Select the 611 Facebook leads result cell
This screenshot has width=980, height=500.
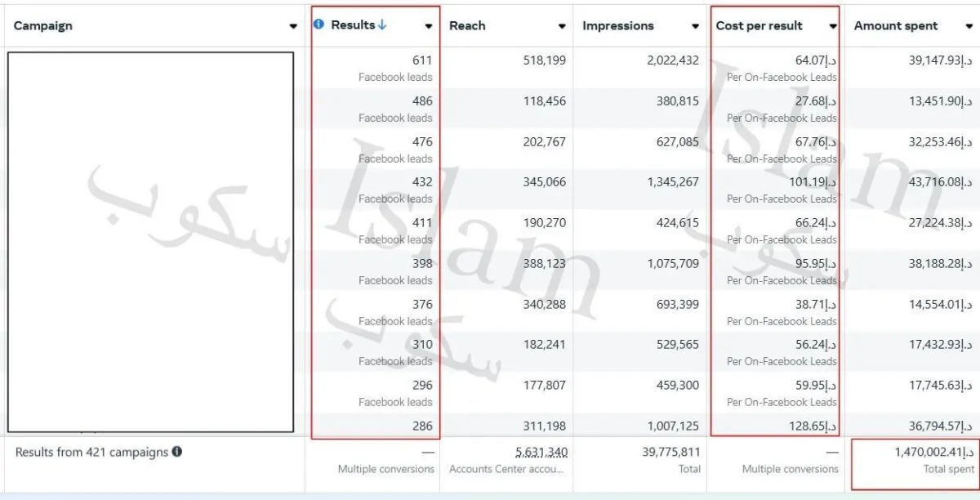point(374,68)
